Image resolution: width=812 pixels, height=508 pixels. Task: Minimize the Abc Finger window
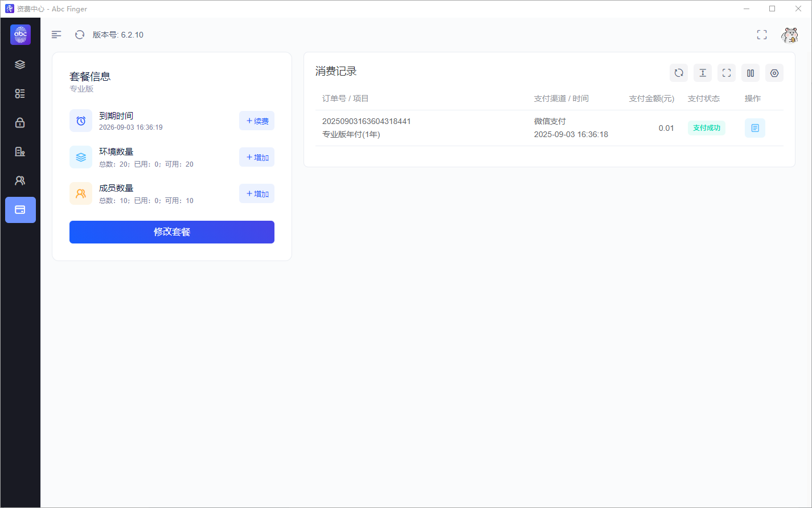coord(746,9)
